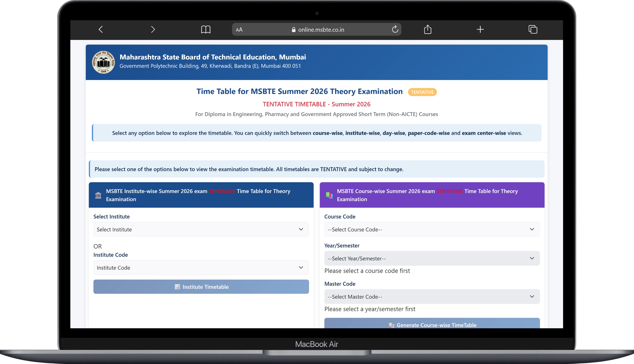Click 'Please select a course code first' hint
634x364 pixels.
click(x=367, y=271)
